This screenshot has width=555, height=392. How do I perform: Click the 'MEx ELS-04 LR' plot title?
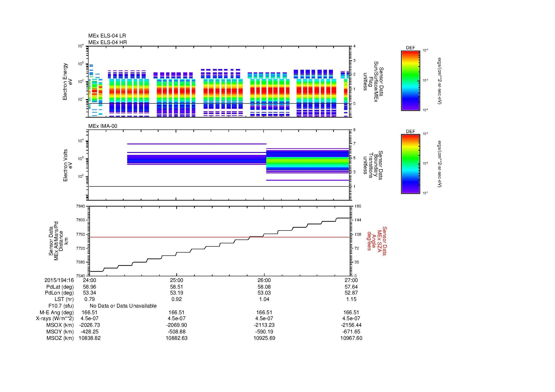107,36
